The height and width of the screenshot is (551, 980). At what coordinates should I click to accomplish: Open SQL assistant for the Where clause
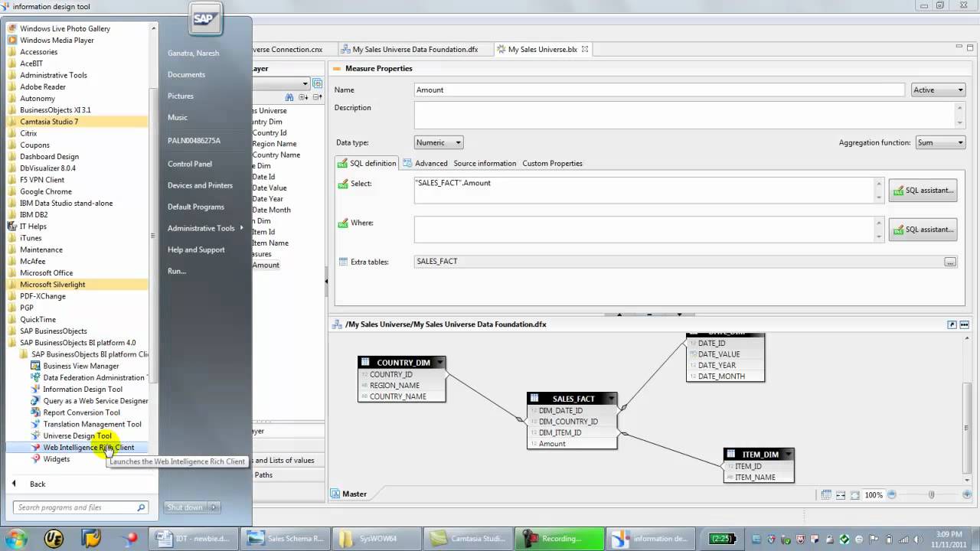(923, 230)
